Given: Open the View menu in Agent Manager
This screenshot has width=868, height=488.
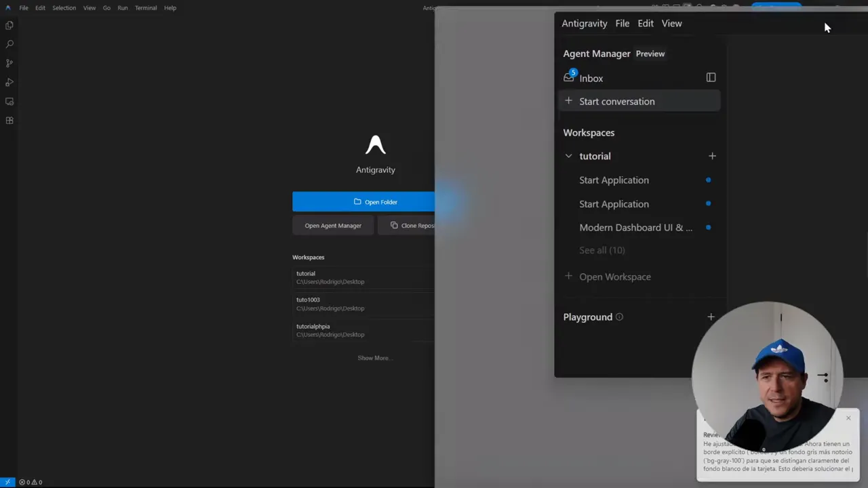Looking at the screenshot, I should pyautogui.click(x=671, y=23).
